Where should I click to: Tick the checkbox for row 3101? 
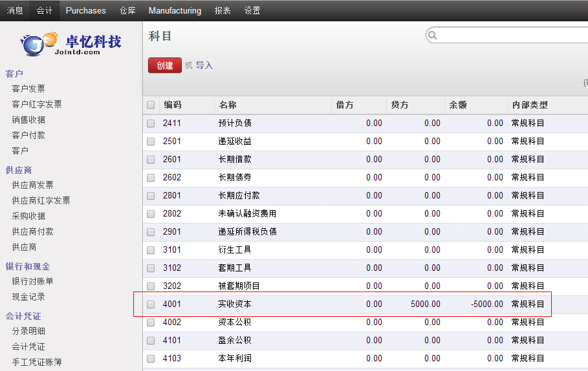click(x=151, y=250)
